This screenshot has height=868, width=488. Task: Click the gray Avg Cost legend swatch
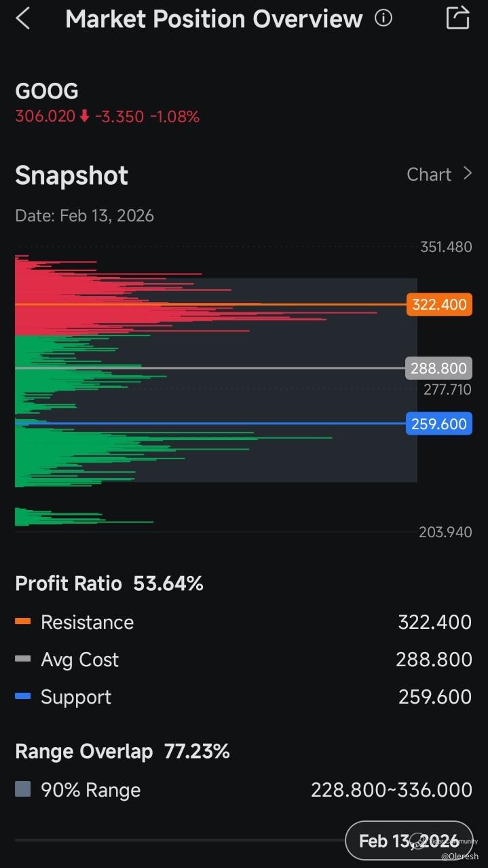click(23, 659)
